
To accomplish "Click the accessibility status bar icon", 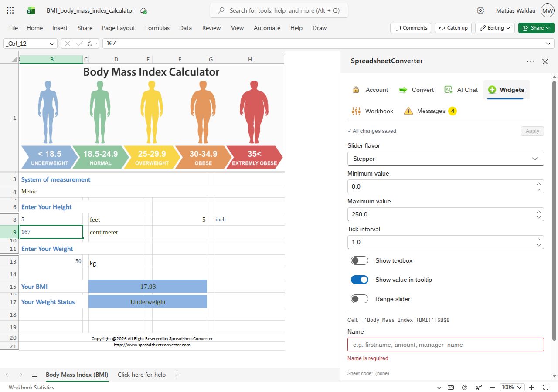I will 479,387.
